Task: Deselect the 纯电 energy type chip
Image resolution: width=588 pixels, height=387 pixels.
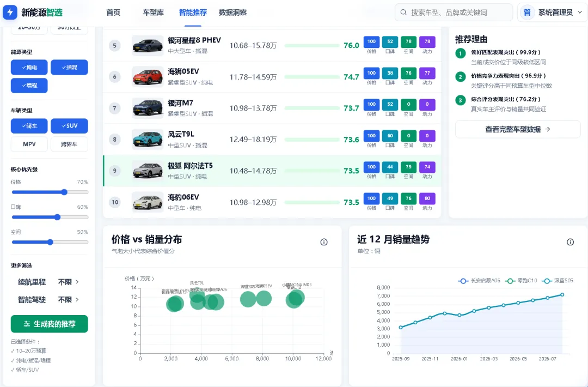Action: click(x=29, y=67)
